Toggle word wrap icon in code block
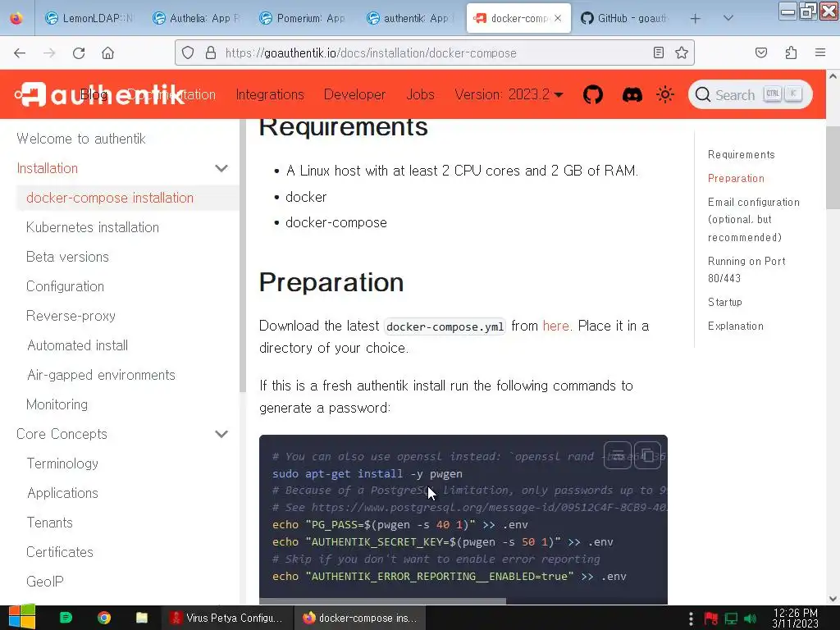This screenshot has height=630, width=840. [618, 456]
